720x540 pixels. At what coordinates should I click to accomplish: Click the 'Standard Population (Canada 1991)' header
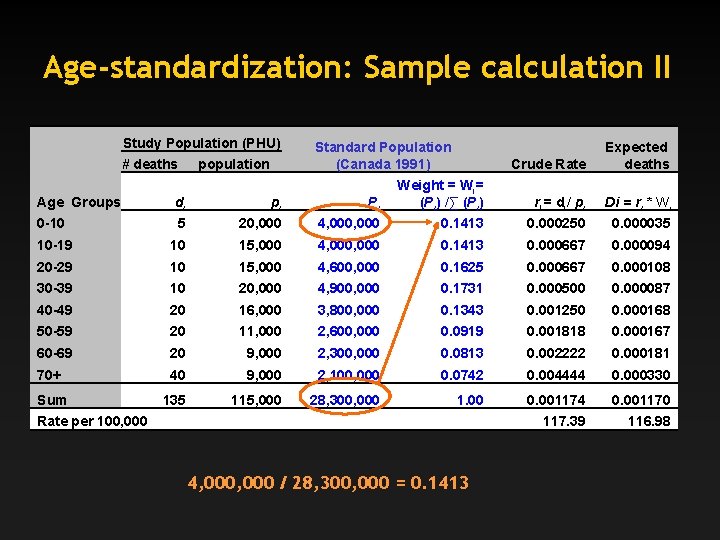pyautogui.click(x=383, y=156)
